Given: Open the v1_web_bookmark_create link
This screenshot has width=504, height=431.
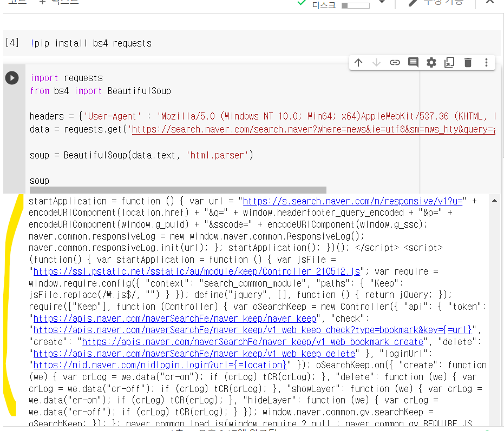Looking at the screenshot, I should (253, 342).
